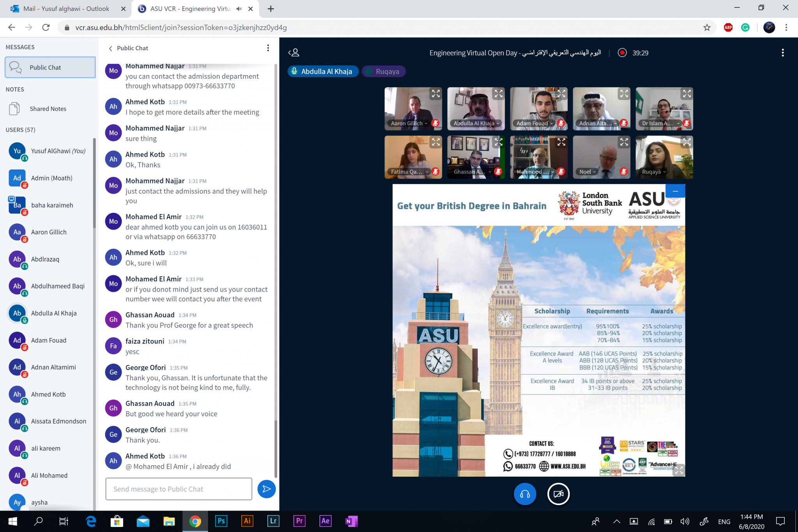The height and width of the screenshot is (532, 798).
Task: Bookmark this page with the star icon
Action: [707, 27]
